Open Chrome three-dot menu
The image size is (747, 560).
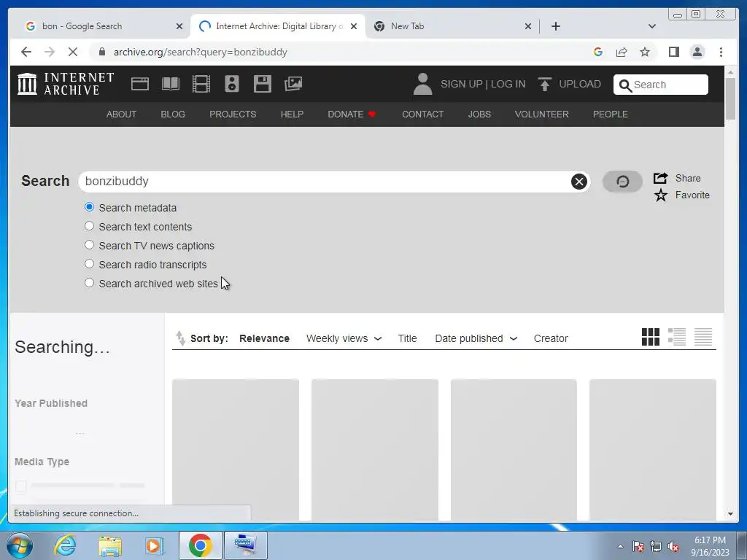(x=721, y=52)
